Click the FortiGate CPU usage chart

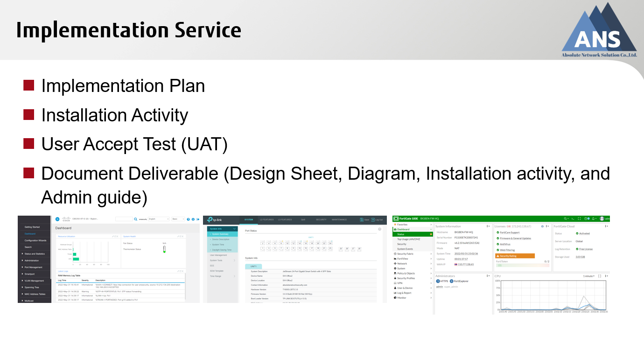click(553, 295)
